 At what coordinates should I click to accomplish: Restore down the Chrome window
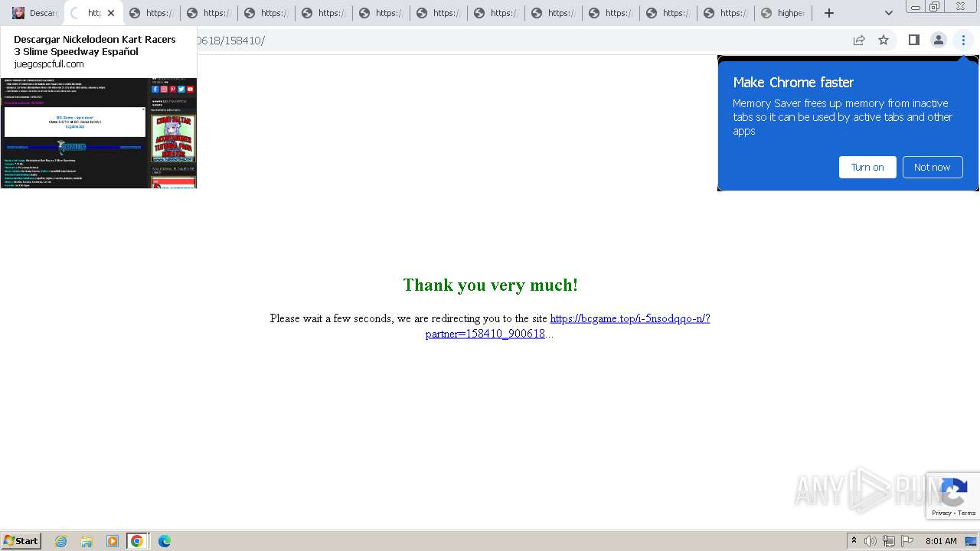934,7
